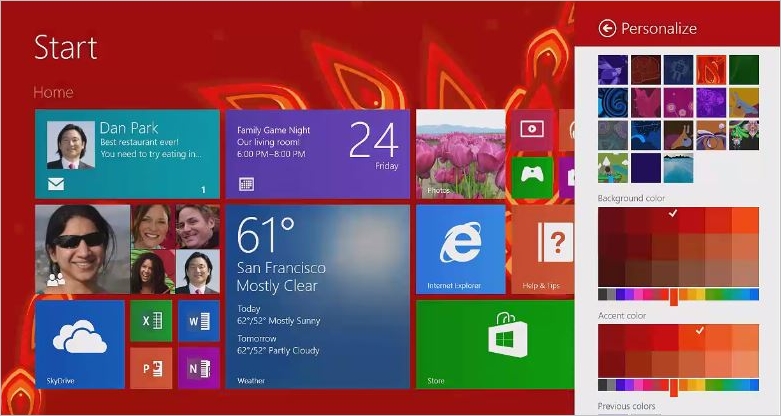Click the Personalize panel title
The height and width of the screenshot is (416, 781).
coord(659,28)
